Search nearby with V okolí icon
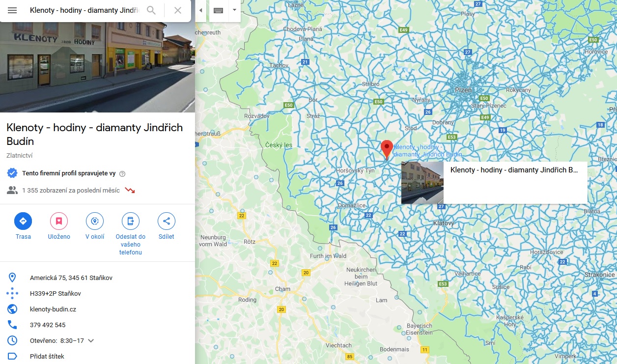 tap(95, 221)
